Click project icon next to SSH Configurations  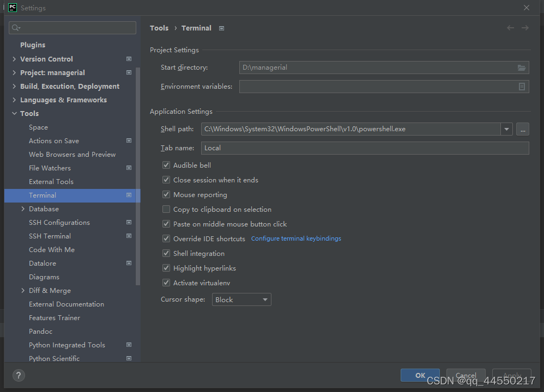(x=129, y=222)
